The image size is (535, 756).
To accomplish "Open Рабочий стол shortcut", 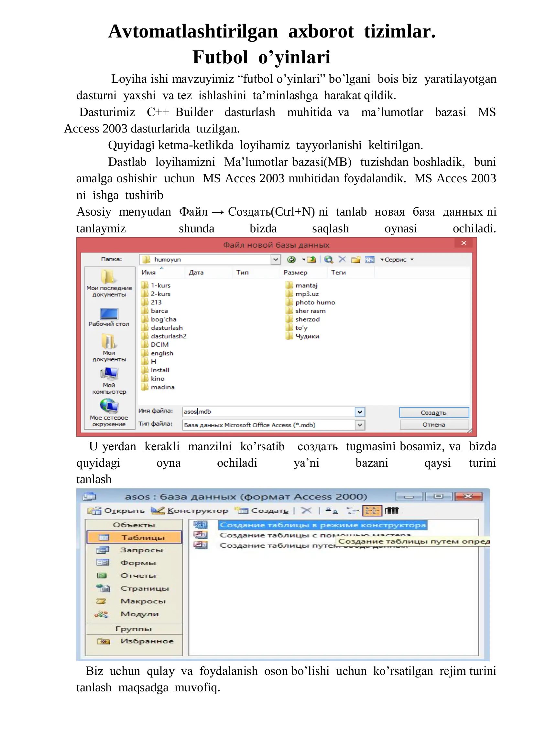I will point(109,317).
